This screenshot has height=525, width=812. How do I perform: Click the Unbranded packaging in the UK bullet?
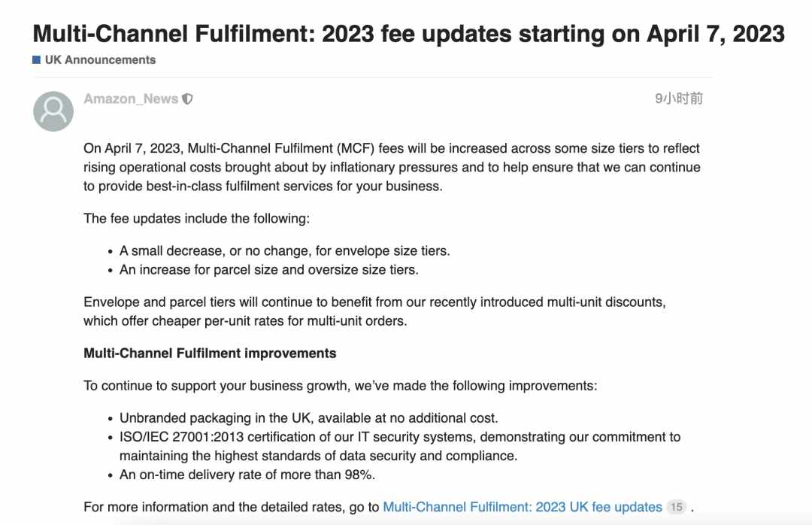309,418
